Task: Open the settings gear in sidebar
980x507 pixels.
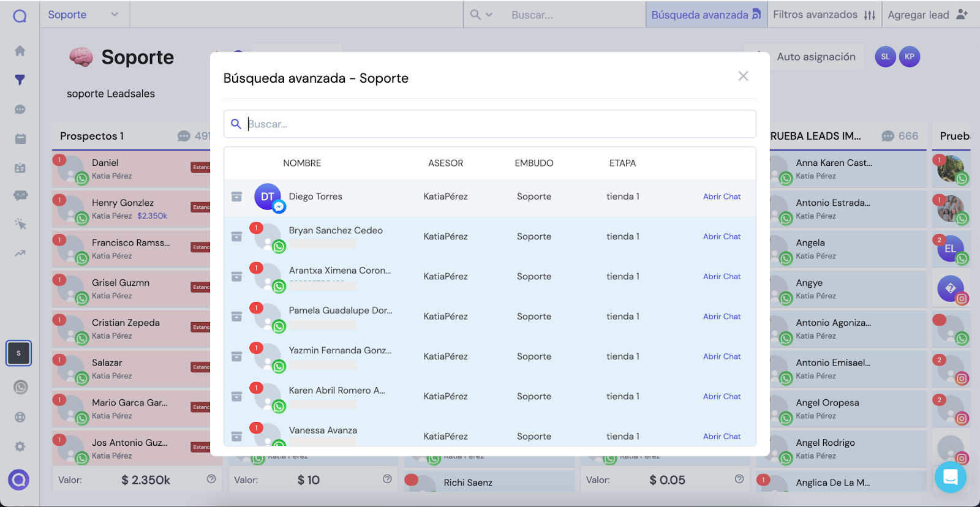Action: pos(20,446)
